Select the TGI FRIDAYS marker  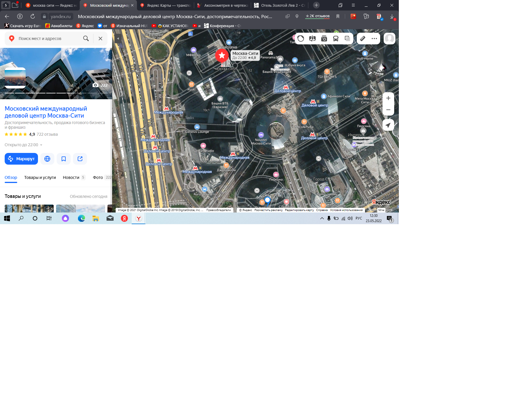[x=327, y=72]
